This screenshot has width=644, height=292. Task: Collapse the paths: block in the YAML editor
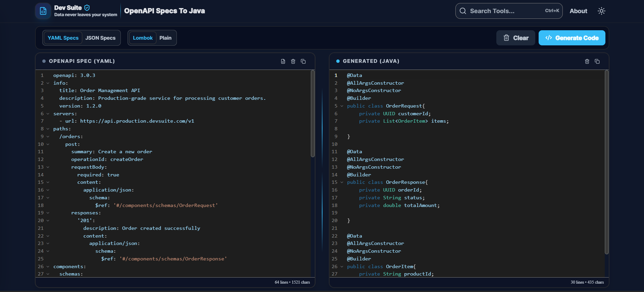coord(48,129)
